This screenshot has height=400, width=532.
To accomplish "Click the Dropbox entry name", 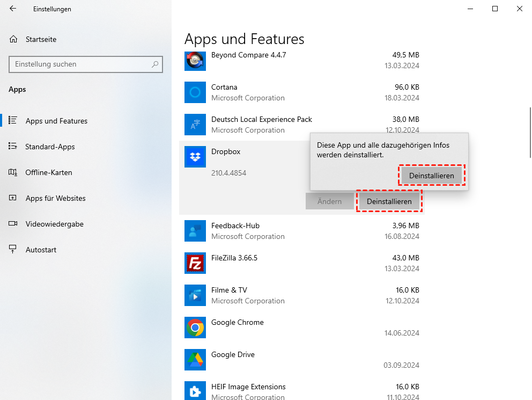I will (x=226, y=152).
